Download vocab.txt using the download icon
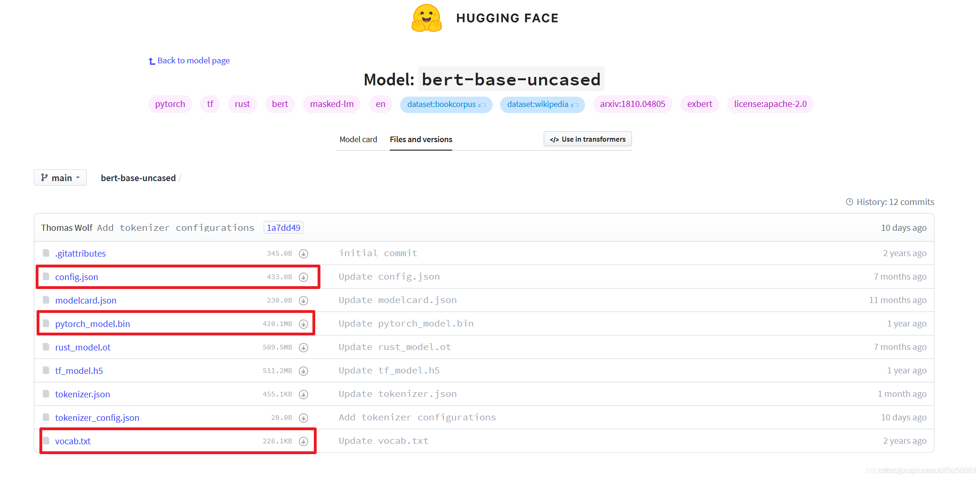 coord(304,441)
